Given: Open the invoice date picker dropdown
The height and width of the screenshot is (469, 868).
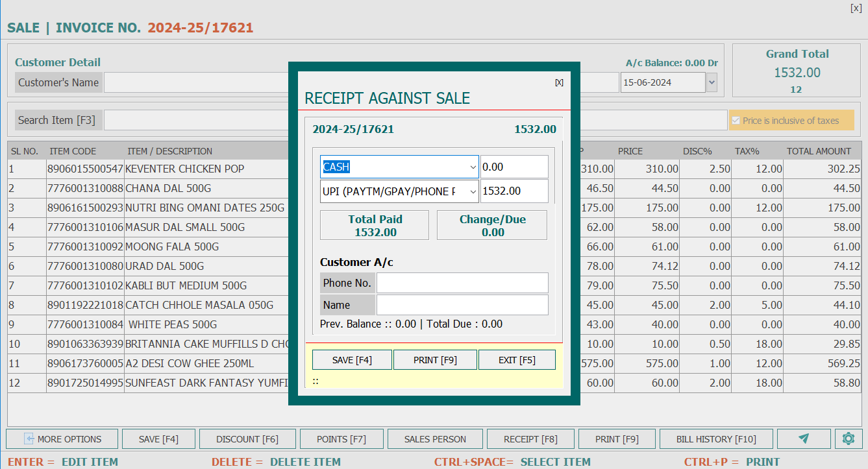Looking at the screenshot, I should [712, 82].
